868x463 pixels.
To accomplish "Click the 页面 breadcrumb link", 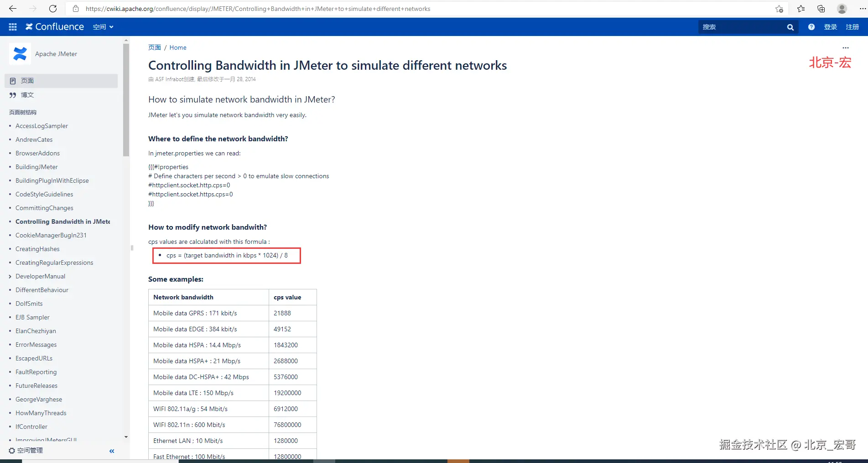I will (155, 47).
